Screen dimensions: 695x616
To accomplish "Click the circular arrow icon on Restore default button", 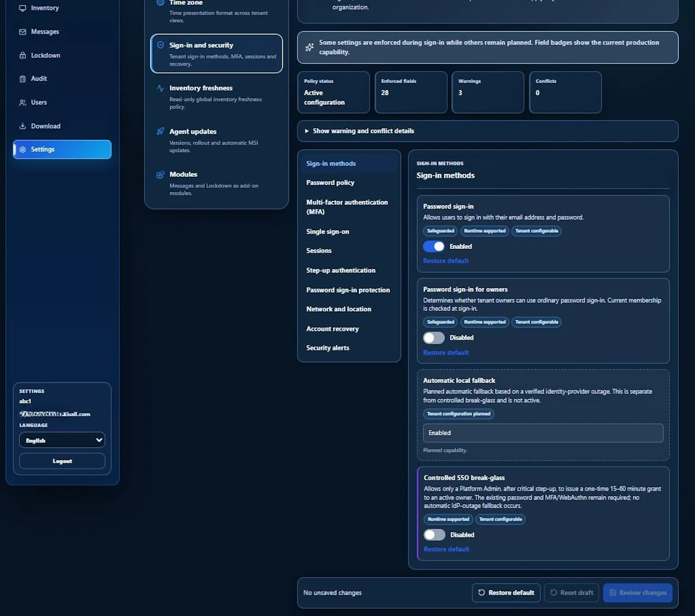I will tap(481, 593).
